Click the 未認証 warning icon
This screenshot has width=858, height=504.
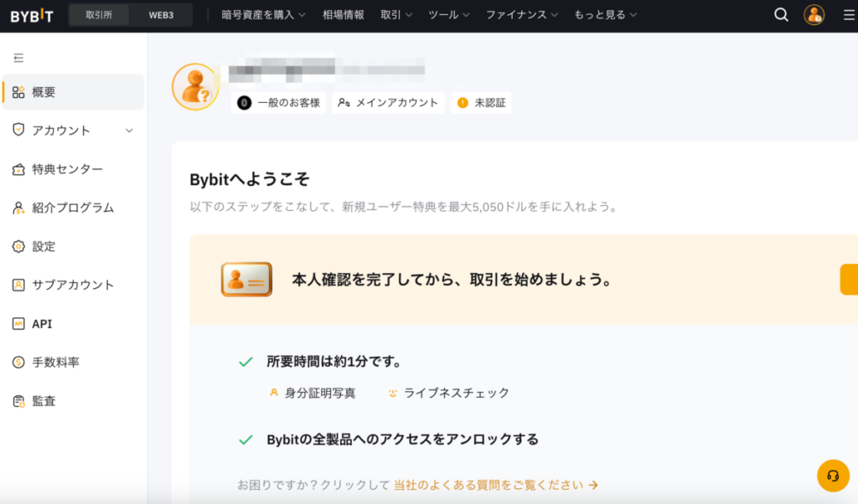click(x=463, y=103)
